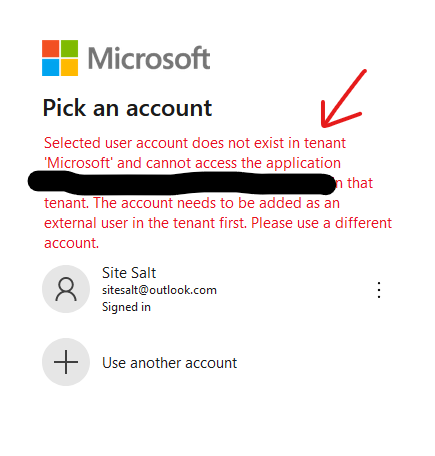Click the Signed in status text
The image size is (435, 456).
click(x=126, y=307)
